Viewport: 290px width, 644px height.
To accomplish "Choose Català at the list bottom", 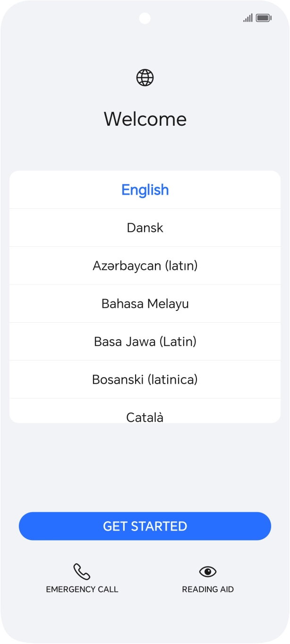I will pyautogui.click(x=145, y=416).
